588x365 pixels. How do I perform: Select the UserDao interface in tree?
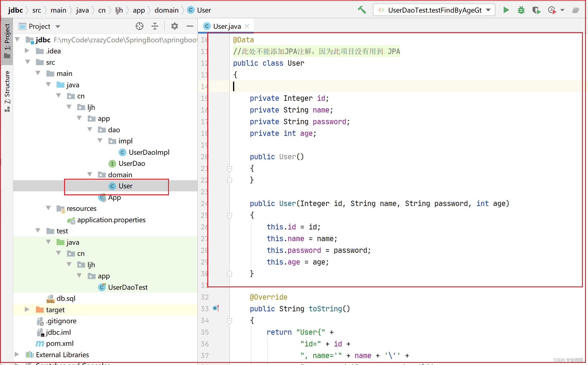click(127, 163)
